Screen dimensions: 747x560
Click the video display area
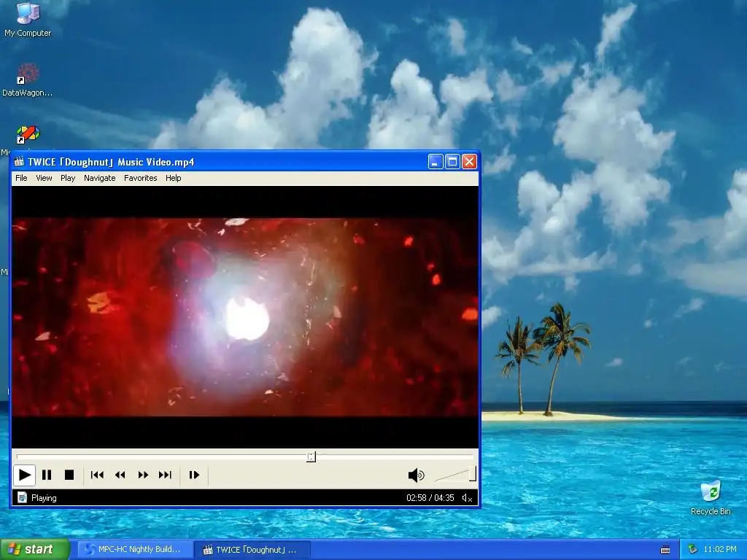pyautogui.click(x=245, y=316)
